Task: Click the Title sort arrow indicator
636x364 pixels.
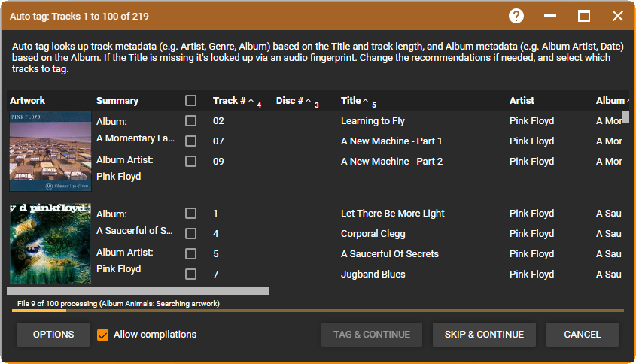Action: (x=366, y=101)
